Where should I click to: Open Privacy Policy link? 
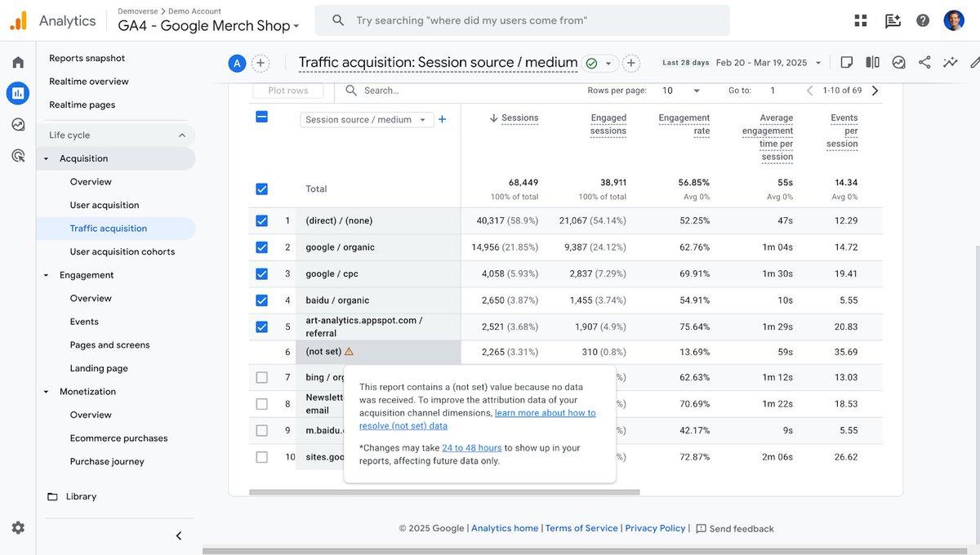tap(655, 528)
